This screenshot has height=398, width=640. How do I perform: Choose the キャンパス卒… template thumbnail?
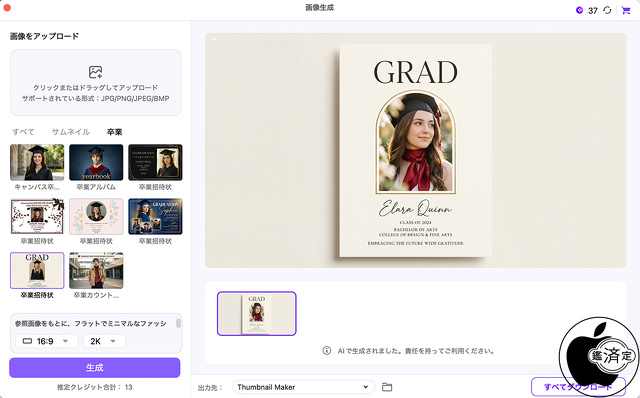(37, 162)
